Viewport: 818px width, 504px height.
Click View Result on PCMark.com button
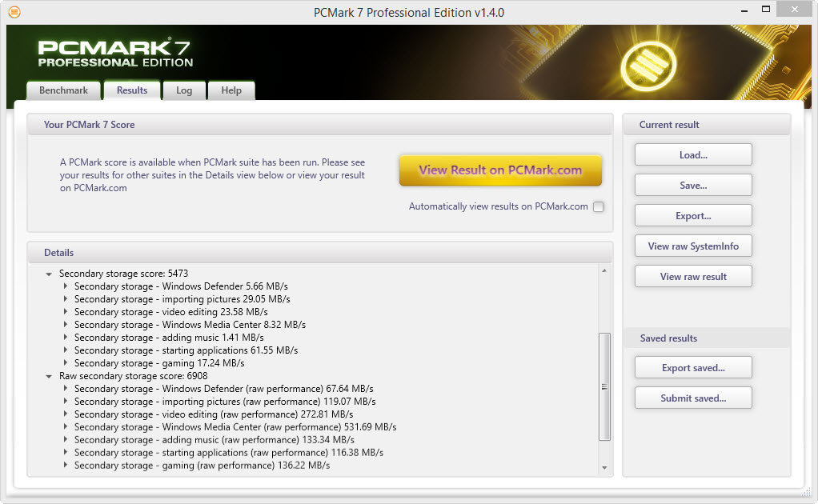pos(500,170)
